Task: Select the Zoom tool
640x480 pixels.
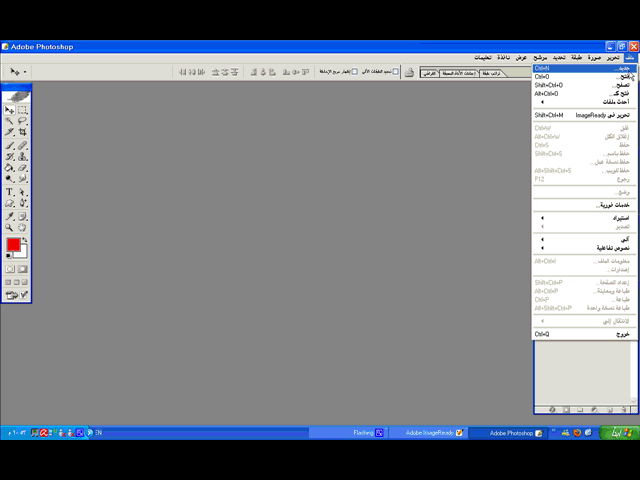Action: (x=10, y=227)
